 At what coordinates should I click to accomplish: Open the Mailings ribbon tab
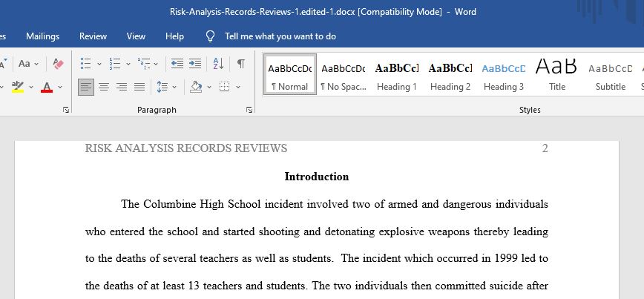click(x=43, y=36)
